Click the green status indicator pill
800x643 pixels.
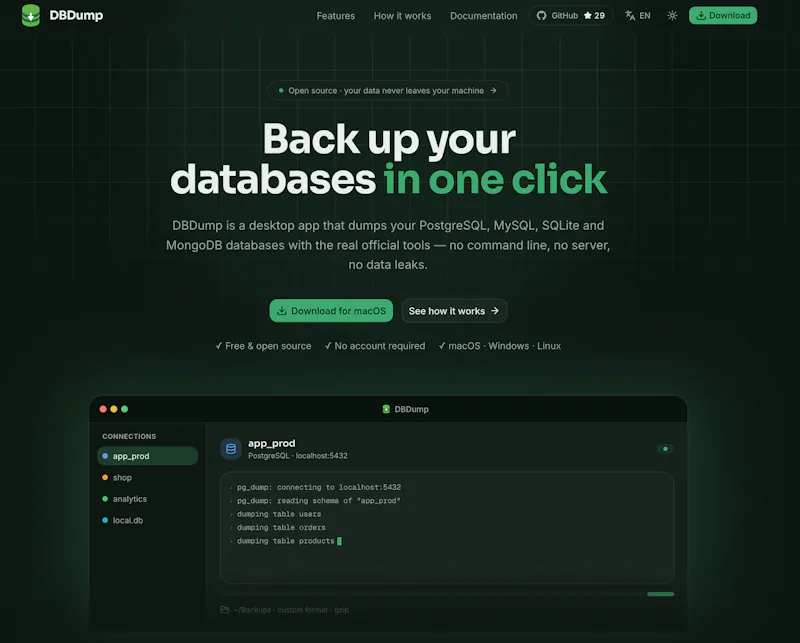(665, 449)
